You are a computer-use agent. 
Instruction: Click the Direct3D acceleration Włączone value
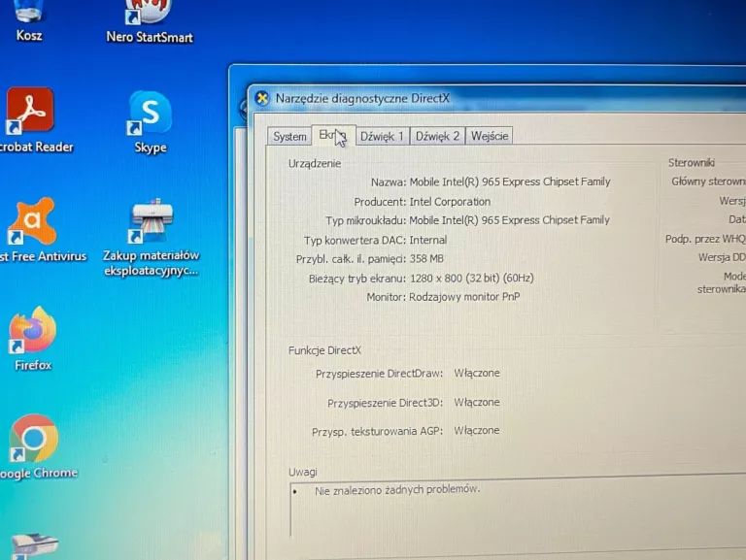(477, 402)
